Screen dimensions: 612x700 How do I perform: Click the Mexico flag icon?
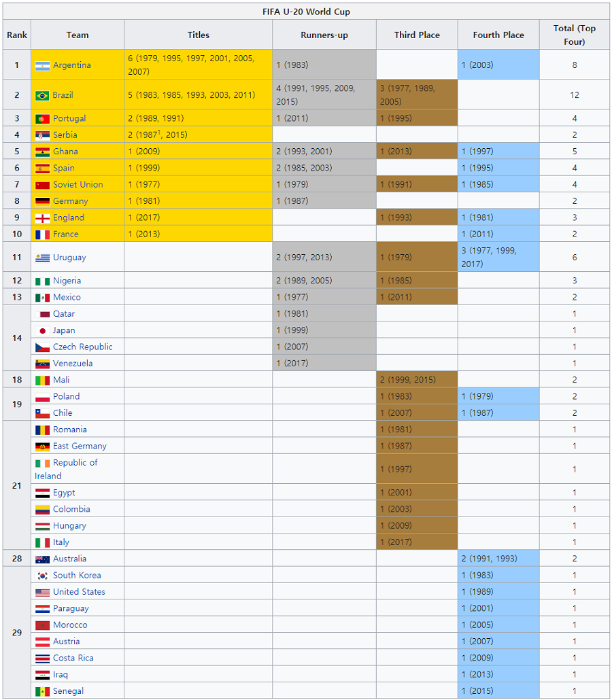[x=42, y=298]
